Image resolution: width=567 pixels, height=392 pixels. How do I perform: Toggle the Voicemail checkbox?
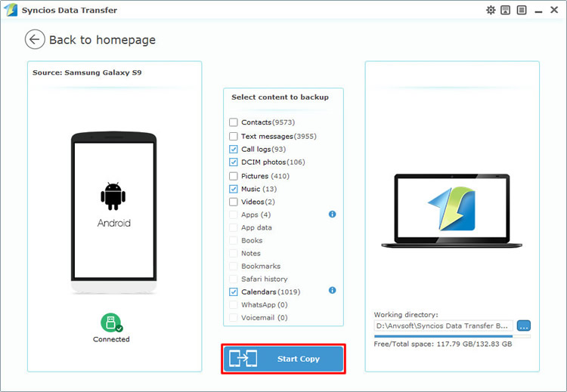[234, 317]
